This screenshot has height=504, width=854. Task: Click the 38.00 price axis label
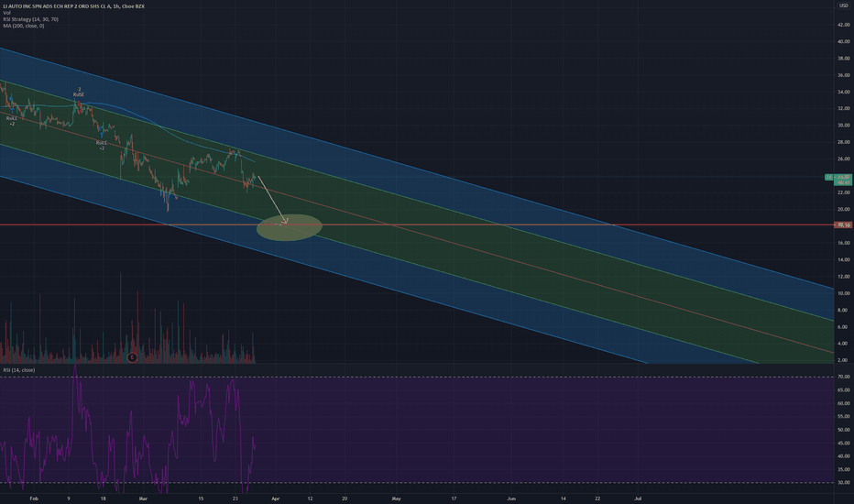point(844,59)
